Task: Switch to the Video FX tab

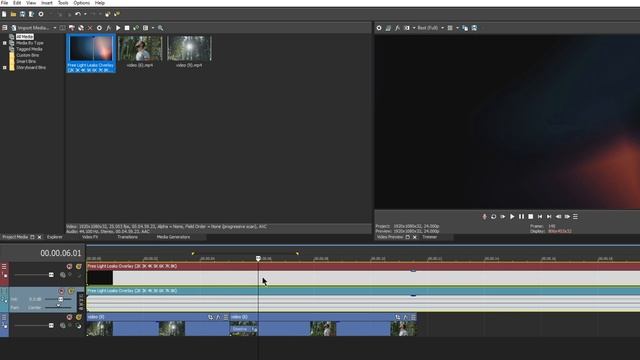Action: 90,237
